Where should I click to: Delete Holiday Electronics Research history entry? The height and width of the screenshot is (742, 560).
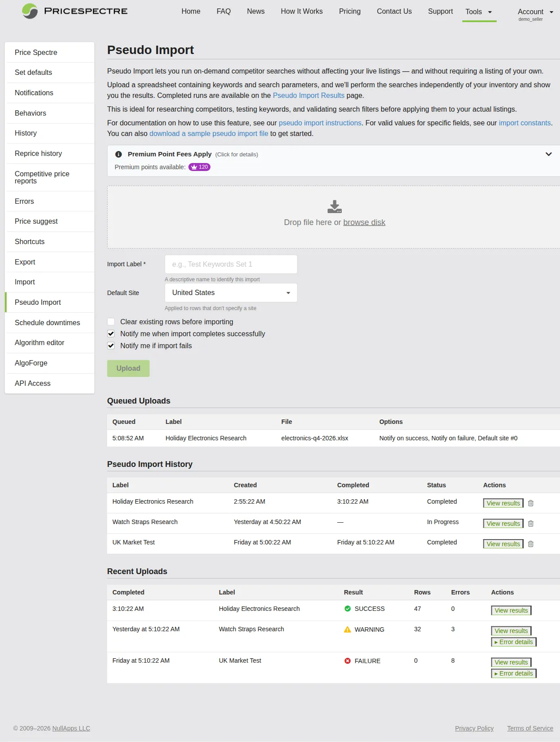530,503
